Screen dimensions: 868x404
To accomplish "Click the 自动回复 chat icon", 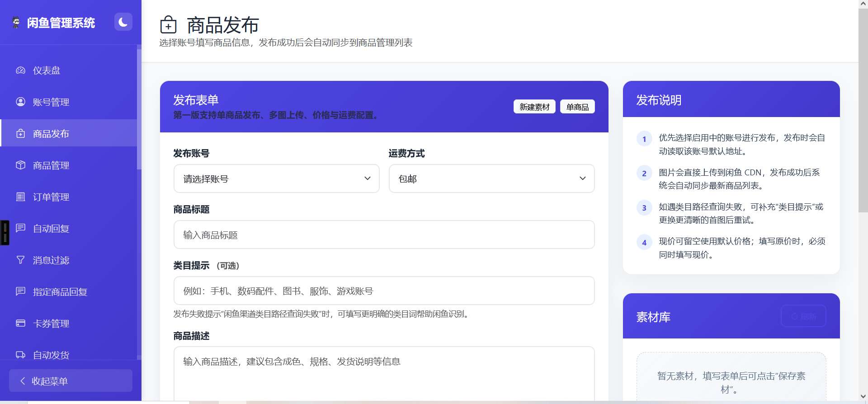I will [20, 228].
